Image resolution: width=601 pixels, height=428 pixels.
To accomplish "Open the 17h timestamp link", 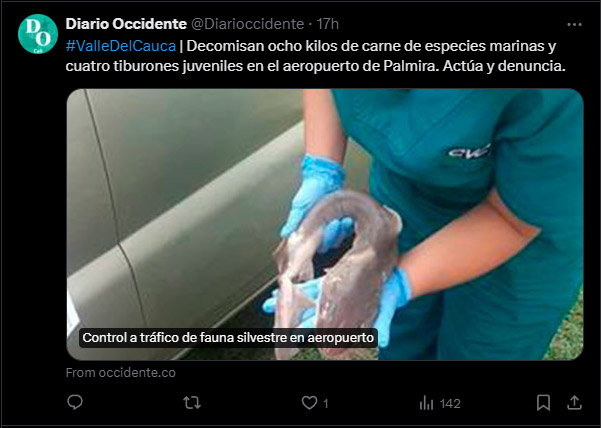I will tap(327, 24).
